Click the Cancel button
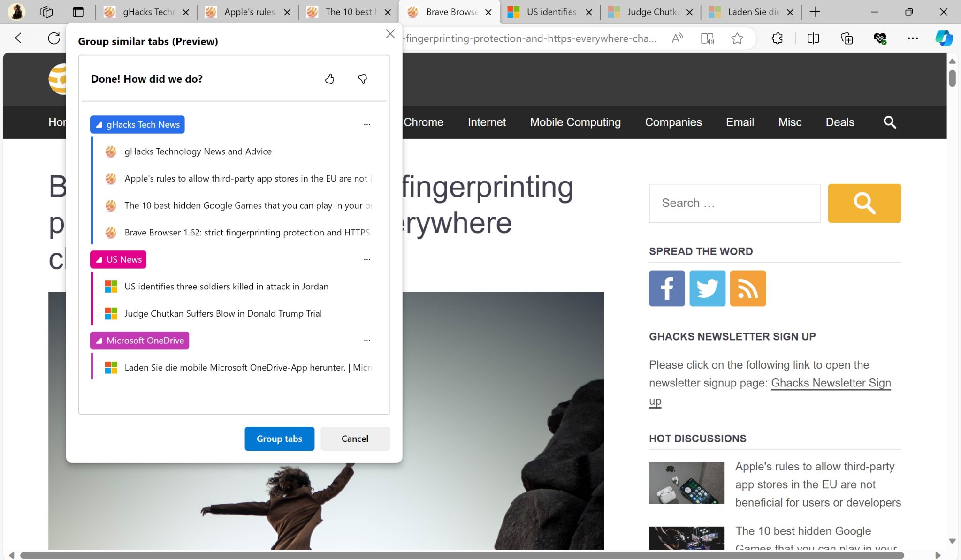961x560 pixels. [x=355, y=439]
